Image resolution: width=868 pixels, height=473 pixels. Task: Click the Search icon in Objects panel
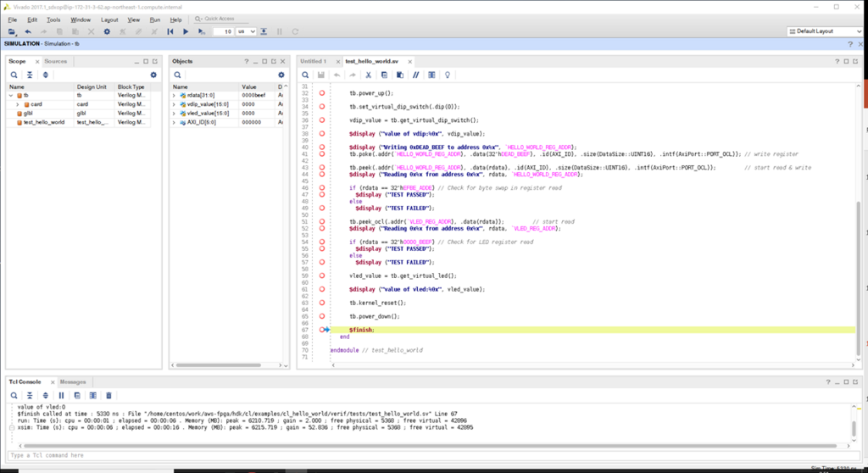177,75
